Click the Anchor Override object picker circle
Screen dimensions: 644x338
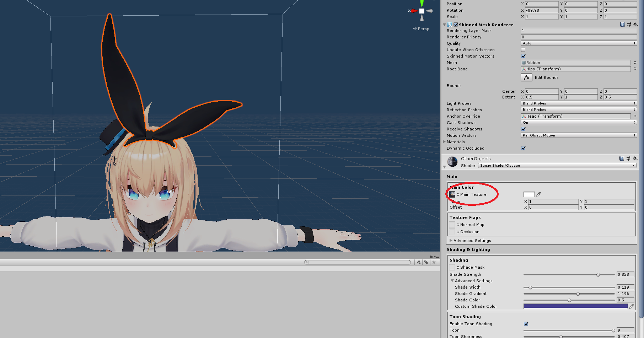click(635, 116)
